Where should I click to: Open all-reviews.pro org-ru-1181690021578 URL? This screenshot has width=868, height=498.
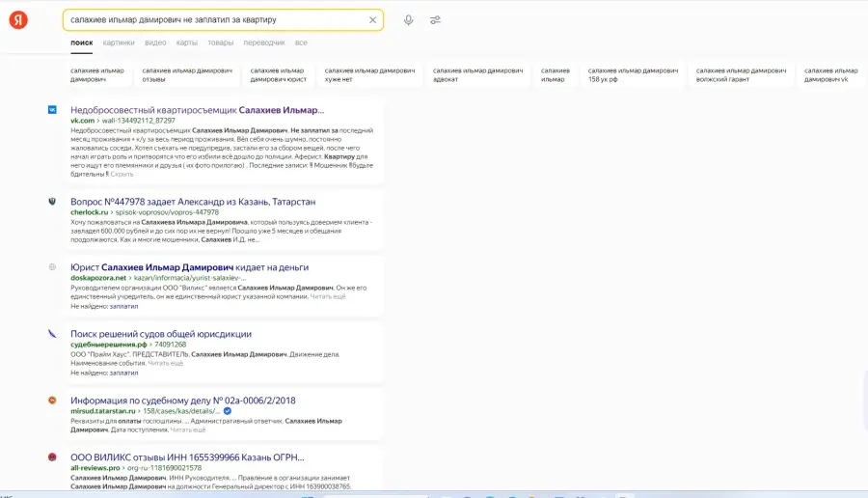point(136,467)
